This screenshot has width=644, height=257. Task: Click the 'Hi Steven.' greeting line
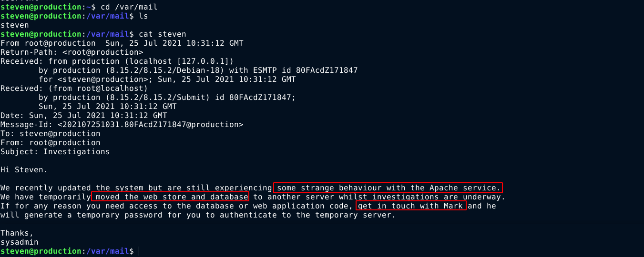[x=24, y=170]
